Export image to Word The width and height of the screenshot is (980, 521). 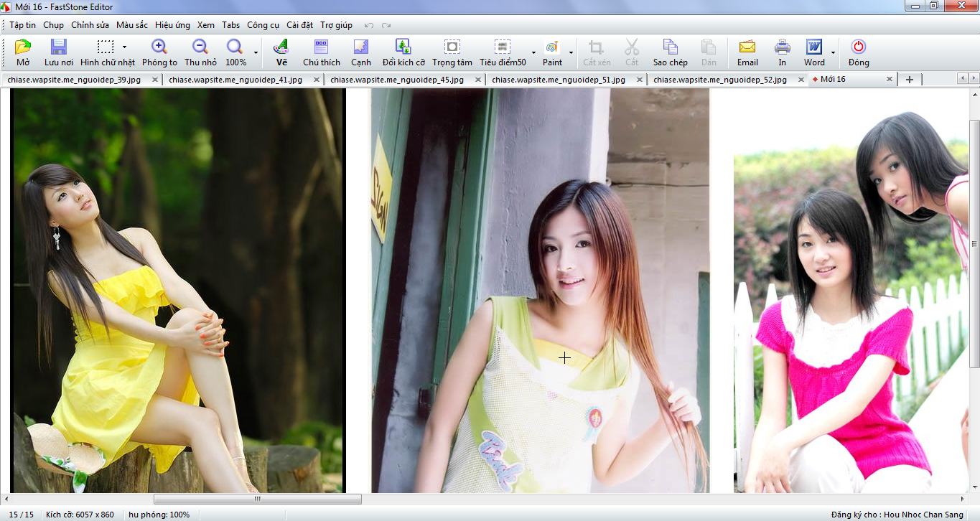click(x=814, y=54)
